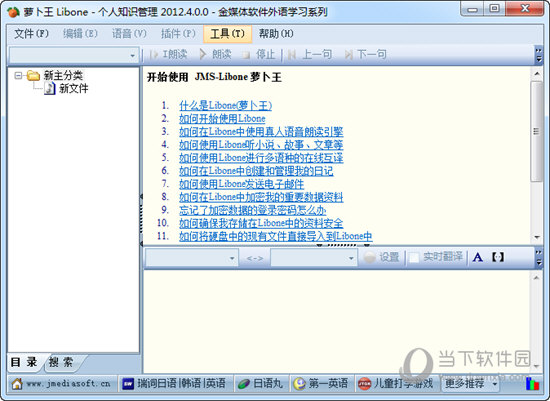Click the bracket icon in translation bar
This screenshot has width=550, height=401.
coord(498,257)
